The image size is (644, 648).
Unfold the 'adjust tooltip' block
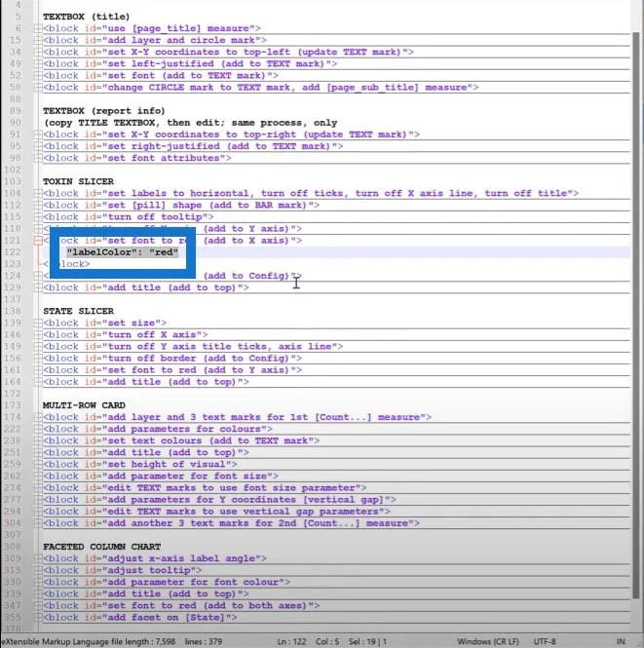38,570
